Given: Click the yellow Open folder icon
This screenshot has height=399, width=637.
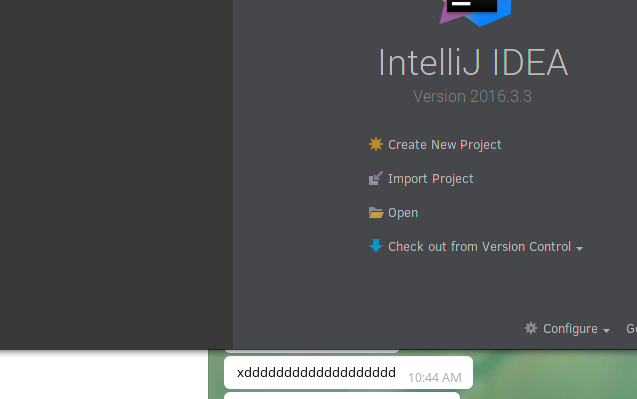Looking at the screenshot, I should pos(376,213).
